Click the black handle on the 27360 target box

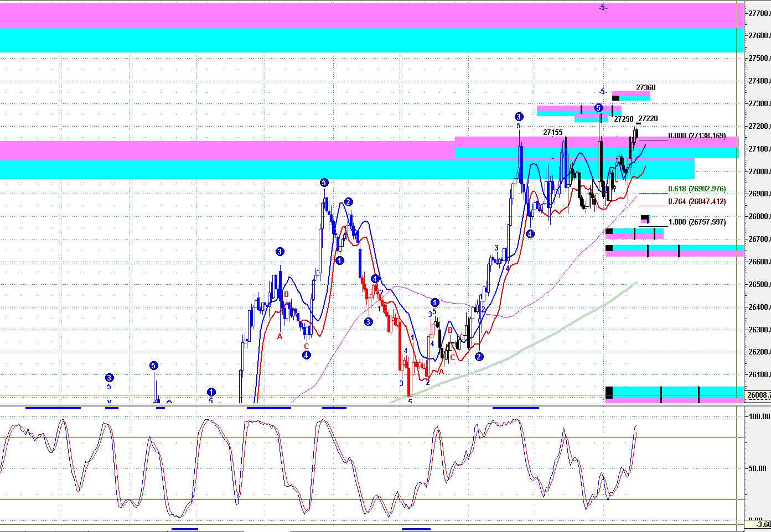pyautogui.click(x=615, y=98)
